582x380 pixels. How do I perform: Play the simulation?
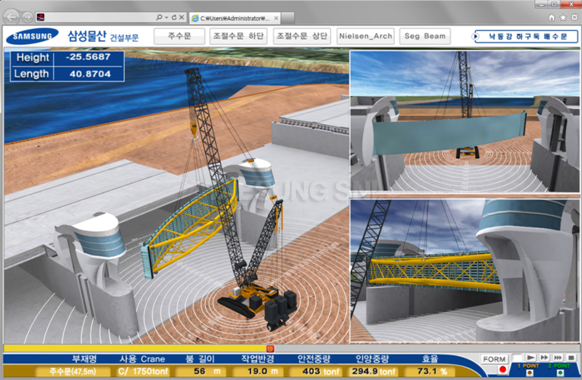click(x=531, y=358)
